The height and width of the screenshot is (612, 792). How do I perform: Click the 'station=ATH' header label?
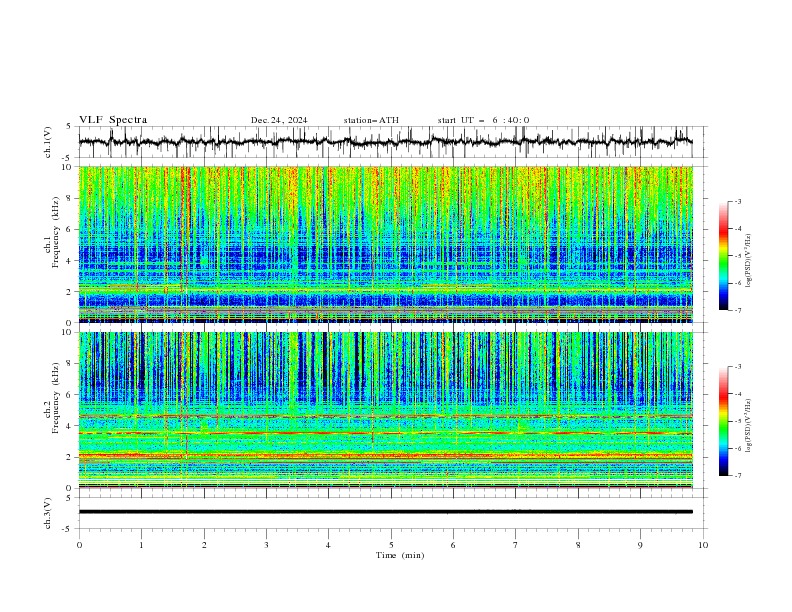[x=371, y=120]
